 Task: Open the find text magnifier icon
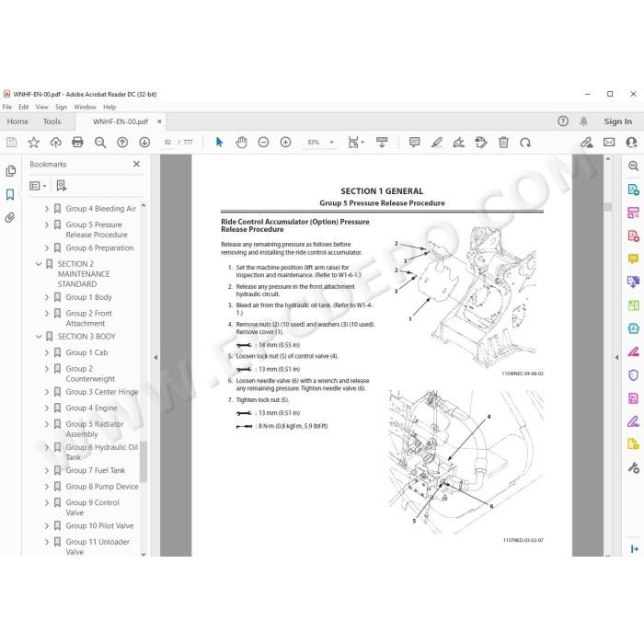click(100, 143)
